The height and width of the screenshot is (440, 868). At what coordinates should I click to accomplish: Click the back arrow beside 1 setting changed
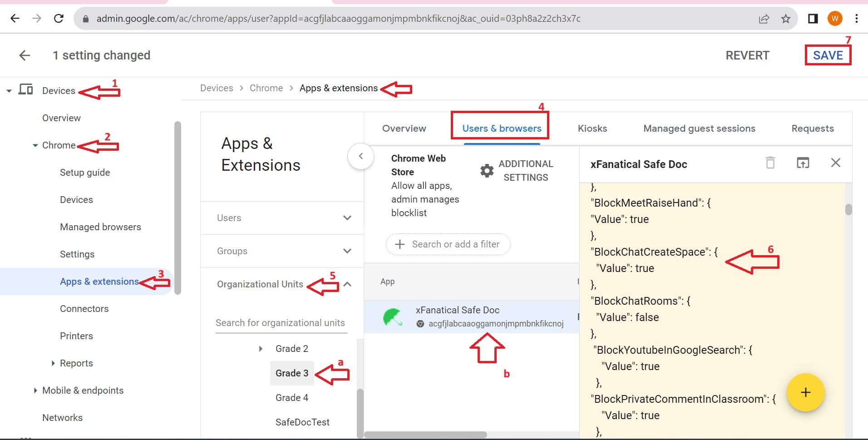click(x=25, y=55)
